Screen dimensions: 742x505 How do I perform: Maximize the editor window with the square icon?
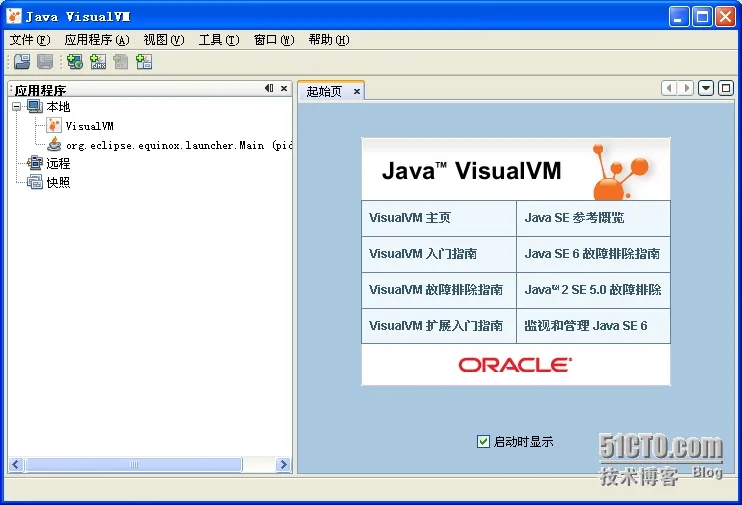[x=725, y=88]
